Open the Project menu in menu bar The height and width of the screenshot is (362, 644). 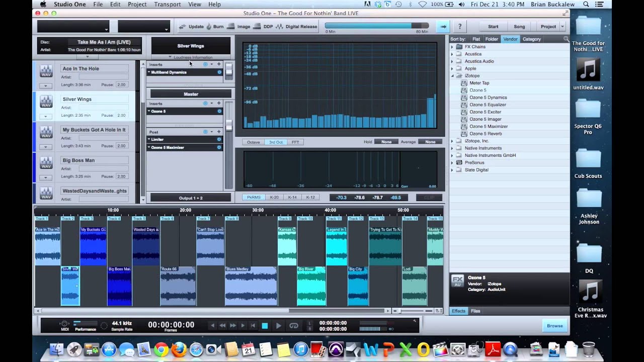tap(137, 4)
